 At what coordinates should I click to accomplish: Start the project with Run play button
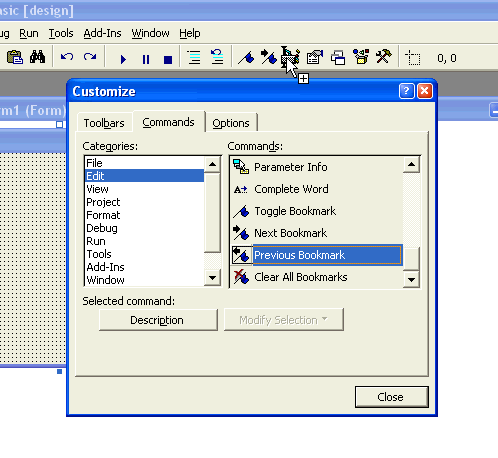click(123, 59)
